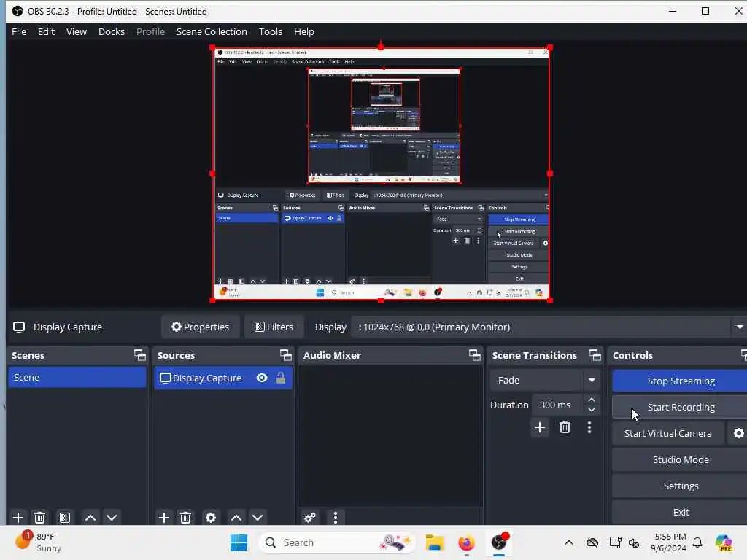Open transition properties three-dot menu
The image size is (747, 560).
point(589,427)
